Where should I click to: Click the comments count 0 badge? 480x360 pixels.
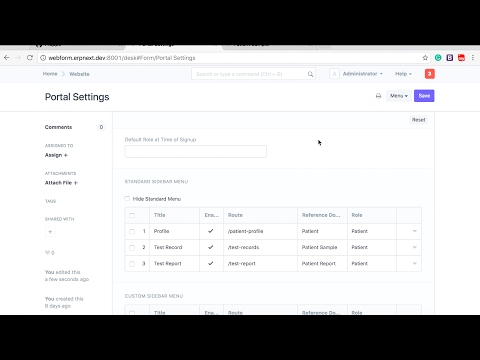point(101,127)
